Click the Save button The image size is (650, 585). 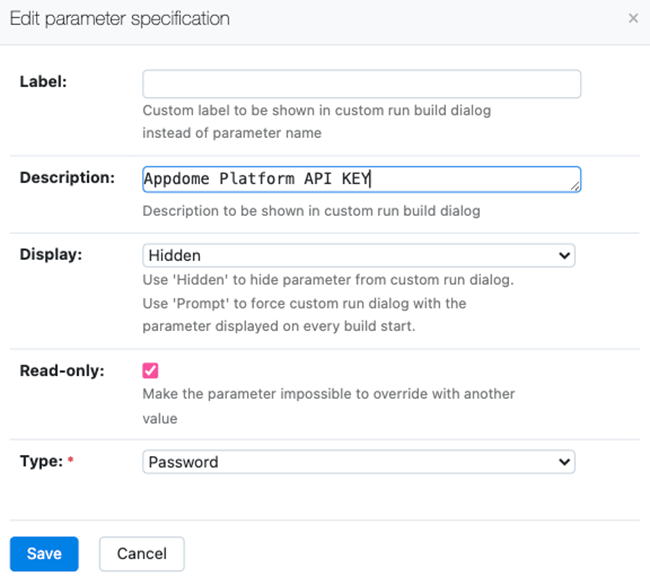44,553
